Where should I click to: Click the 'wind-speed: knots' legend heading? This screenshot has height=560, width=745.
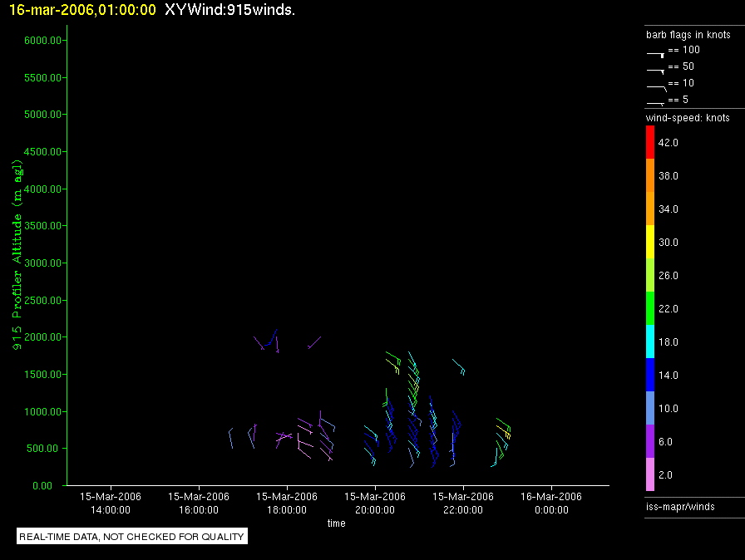pos(688,118)
